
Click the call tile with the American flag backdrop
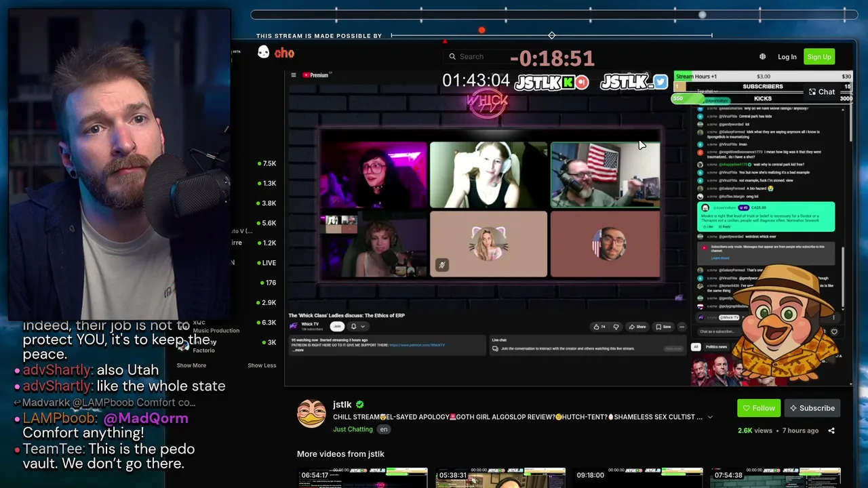click(x=605, y=174)
